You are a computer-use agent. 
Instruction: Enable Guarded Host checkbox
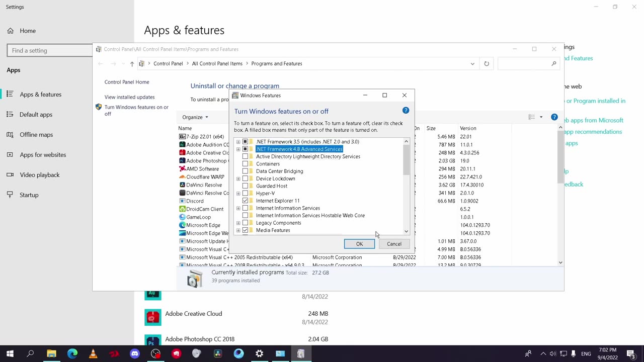coord(245,186)
